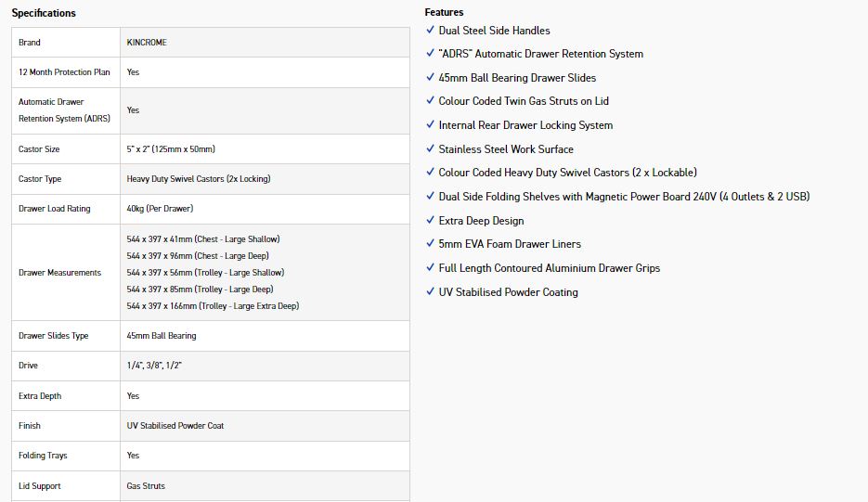
Task: Click the Specifications heading
Action: click(x=44, y=13)
